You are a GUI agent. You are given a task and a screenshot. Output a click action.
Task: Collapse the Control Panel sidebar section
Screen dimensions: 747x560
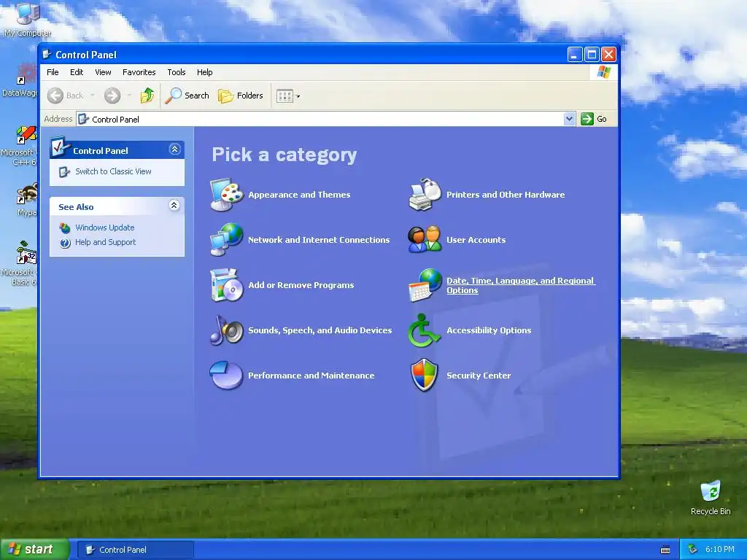[175, 149]
